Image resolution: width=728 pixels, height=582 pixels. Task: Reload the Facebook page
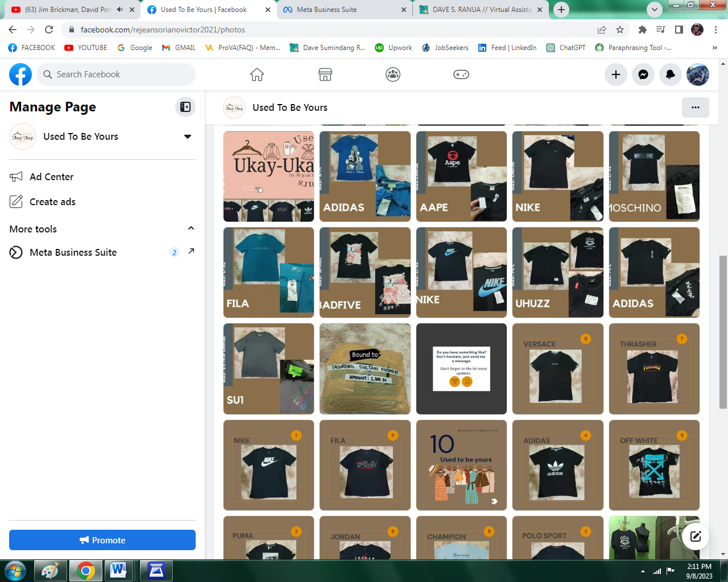coord(49,30)
